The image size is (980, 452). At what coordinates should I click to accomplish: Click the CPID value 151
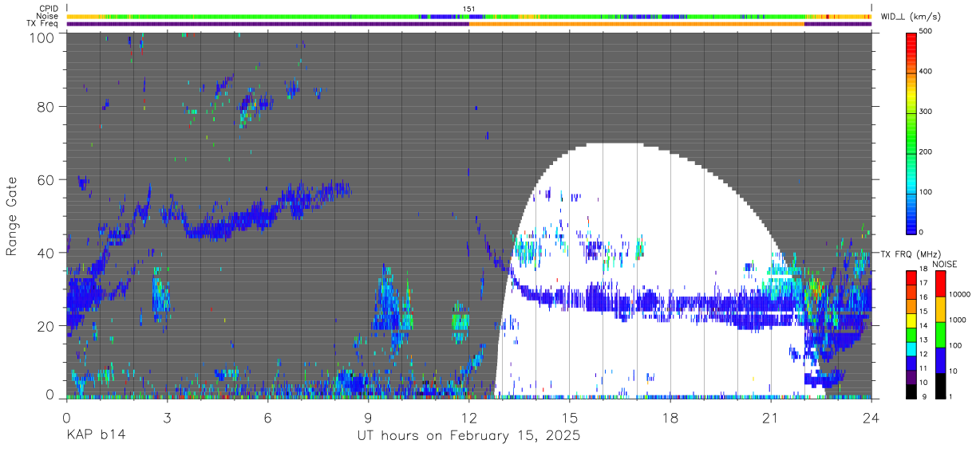pos(469,9)
